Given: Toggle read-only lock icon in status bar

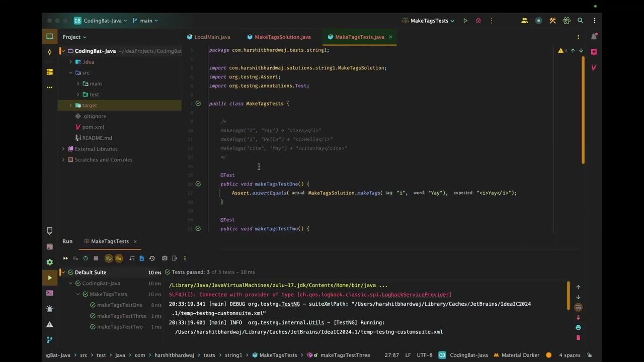Looking at the screenshot, I should click(590, 355).
